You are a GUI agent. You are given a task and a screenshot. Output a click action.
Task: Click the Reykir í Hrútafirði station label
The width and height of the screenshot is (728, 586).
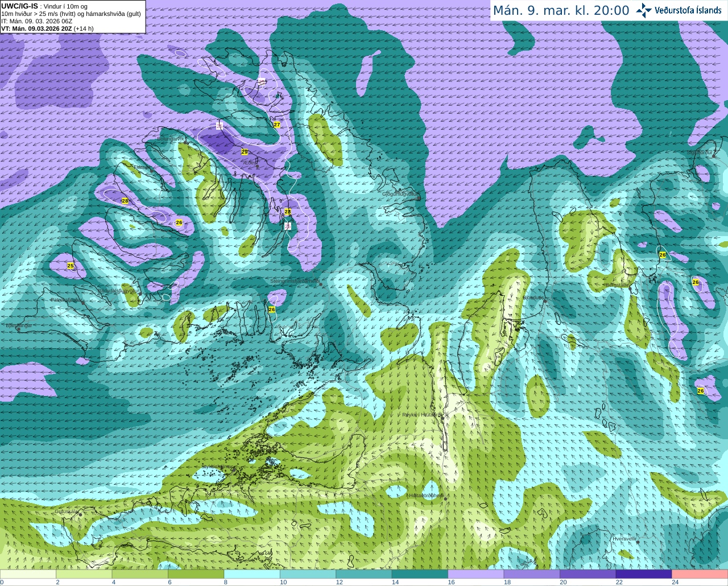point(421,415)
